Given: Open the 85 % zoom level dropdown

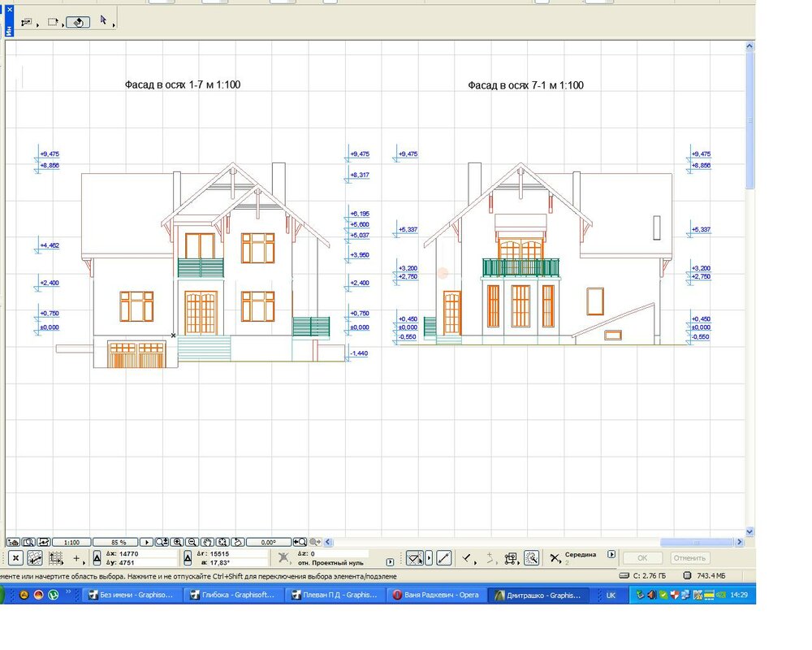Looking at the screenshot, I should tap(114, 542).
